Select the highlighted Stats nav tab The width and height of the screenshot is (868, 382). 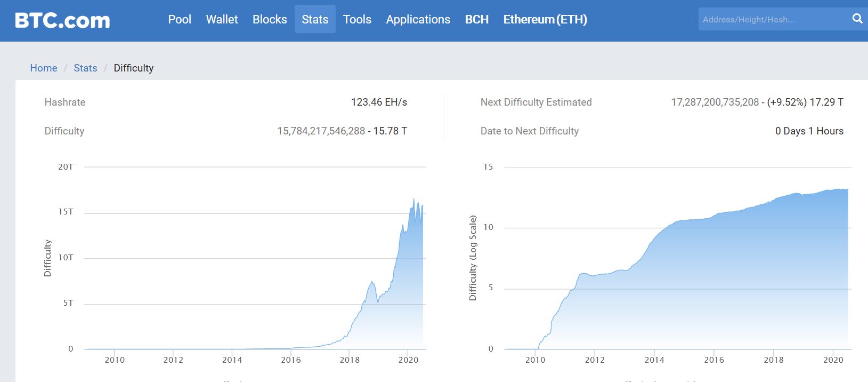click(x=315, y=19)
